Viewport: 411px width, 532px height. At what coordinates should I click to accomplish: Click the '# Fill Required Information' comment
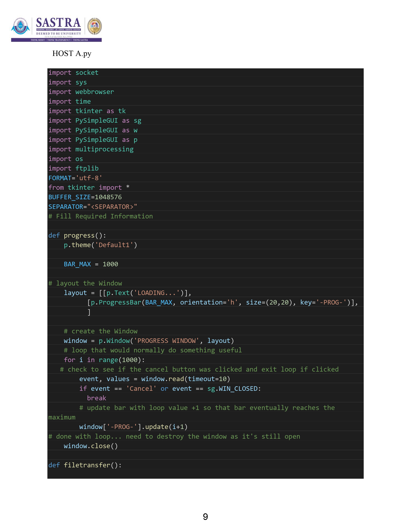(100, 216)
